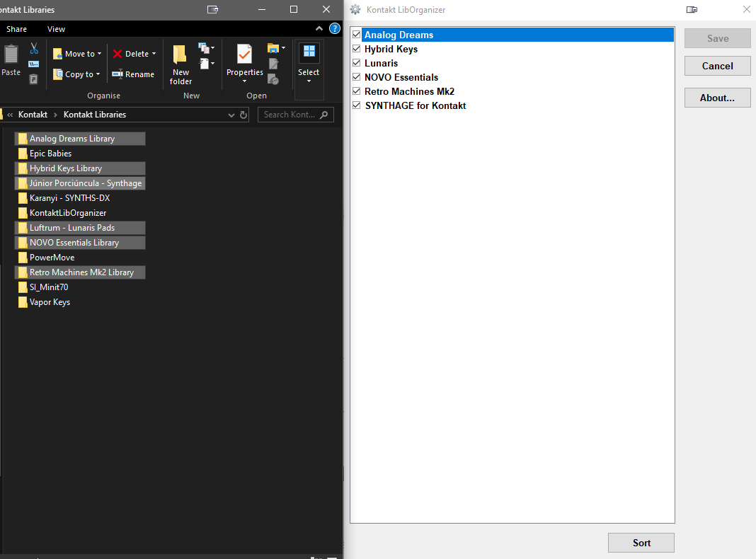Open the About... dialog
The image size is (756, 559).
click(718, 98)
